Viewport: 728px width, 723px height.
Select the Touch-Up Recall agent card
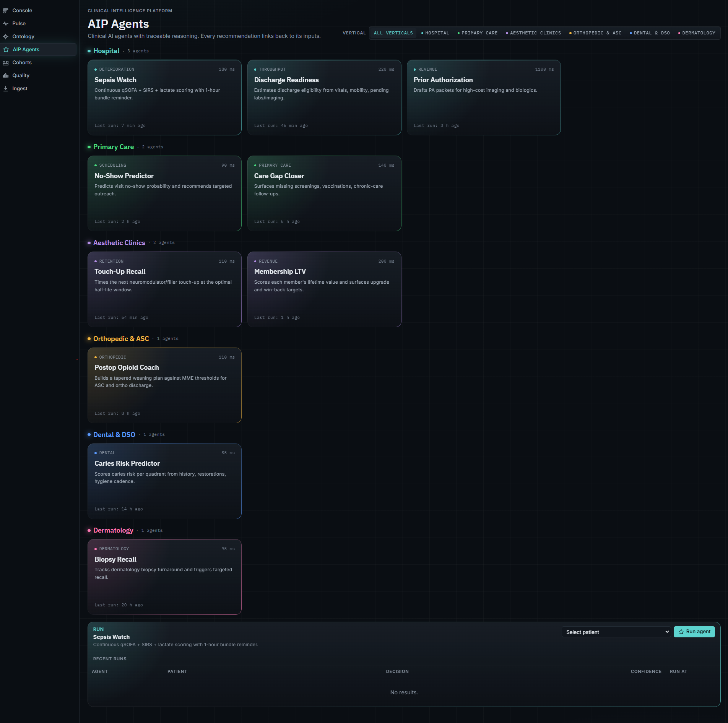[164, 289]
